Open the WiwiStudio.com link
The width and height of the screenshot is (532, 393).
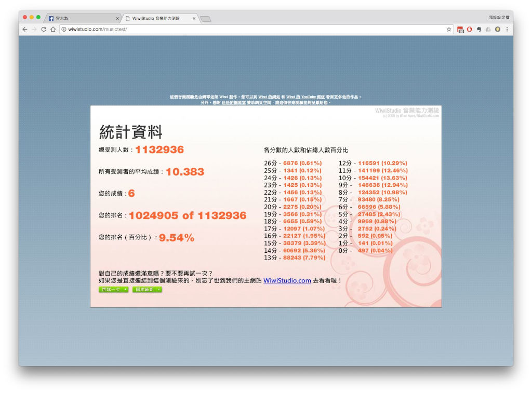pos(287,281)
